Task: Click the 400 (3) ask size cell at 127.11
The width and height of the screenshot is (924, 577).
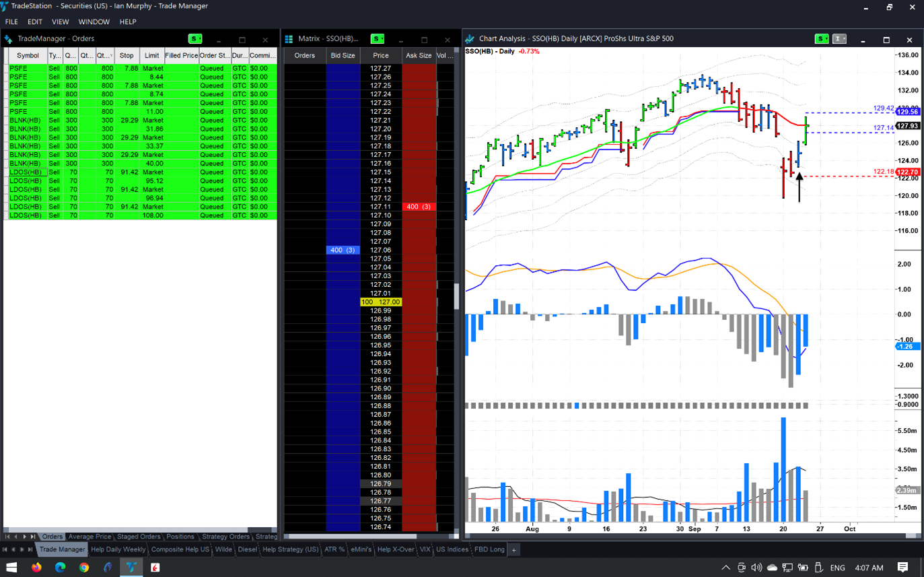Action: pos(419,207)
